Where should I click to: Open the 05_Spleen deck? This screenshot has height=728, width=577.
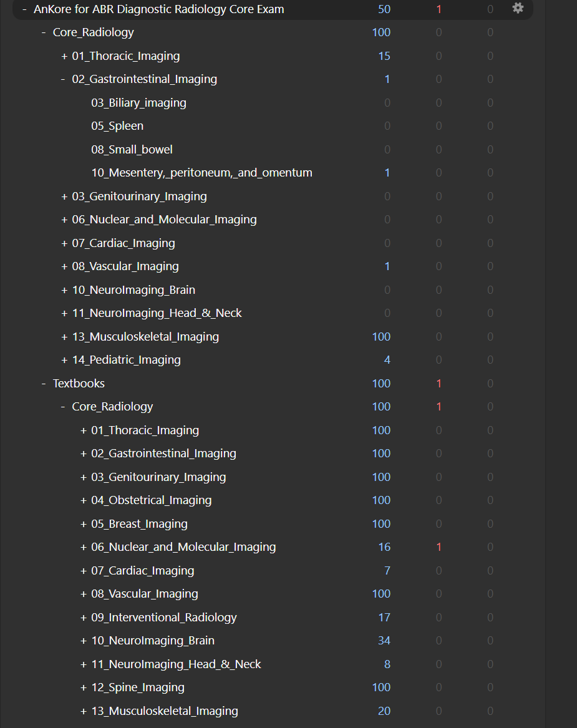pos(117,126)
